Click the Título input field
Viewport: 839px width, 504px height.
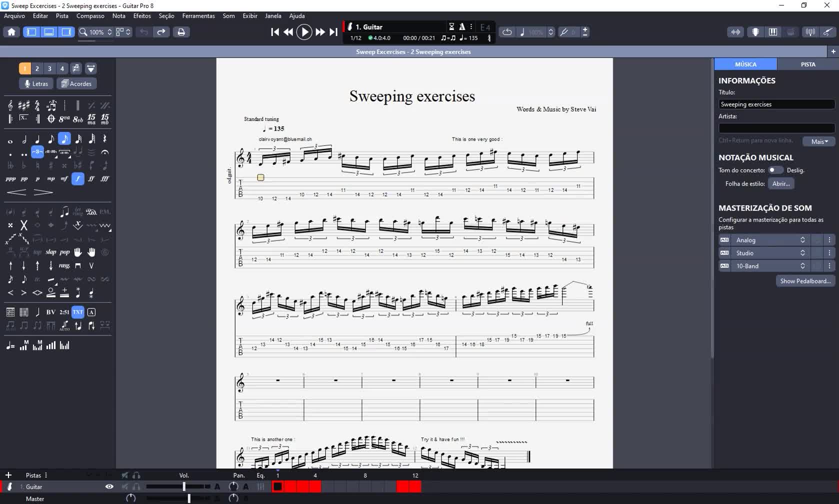click(x=776, y=104)
